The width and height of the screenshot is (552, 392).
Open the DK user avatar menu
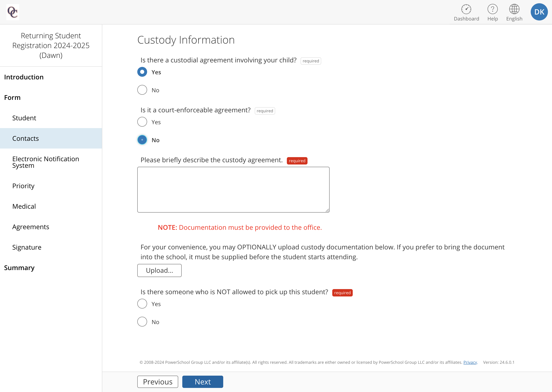(x=539, y=12)
